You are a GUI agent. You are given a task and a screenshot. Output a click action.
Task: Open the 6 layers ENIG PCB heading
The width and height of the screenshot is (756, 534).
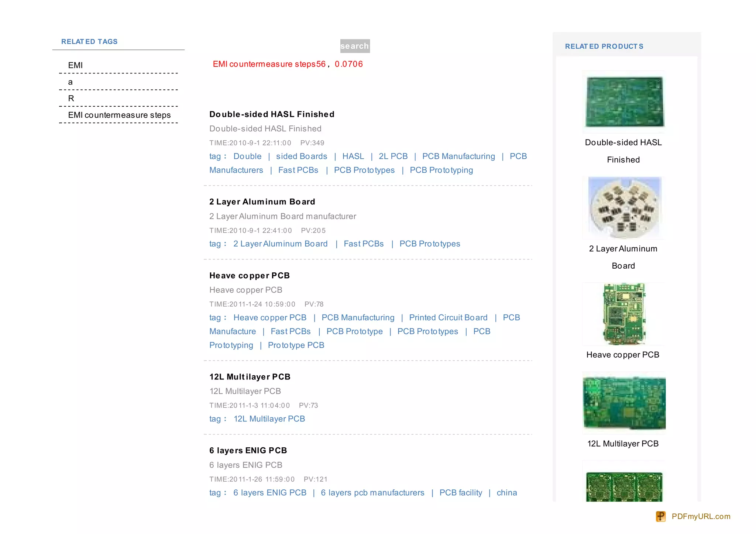click(248, 451)
